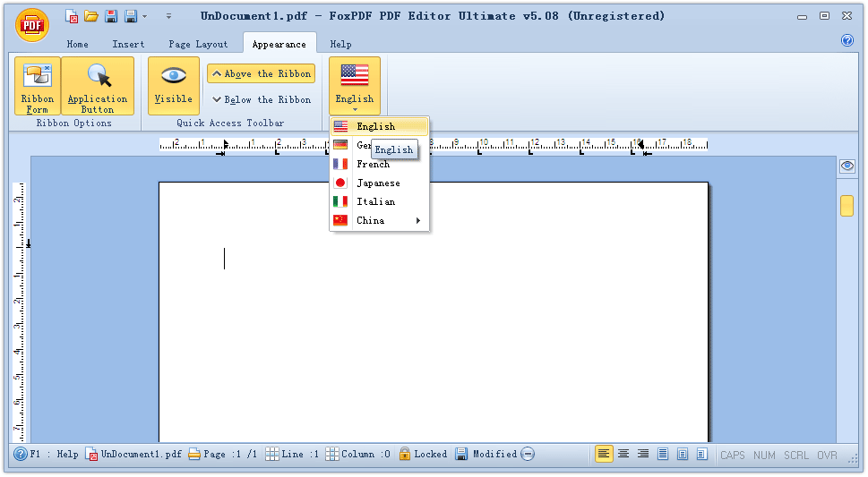Align text left from status bar
Image resolution: width=868 pixels, height=477 pixels.
[604, 455]
